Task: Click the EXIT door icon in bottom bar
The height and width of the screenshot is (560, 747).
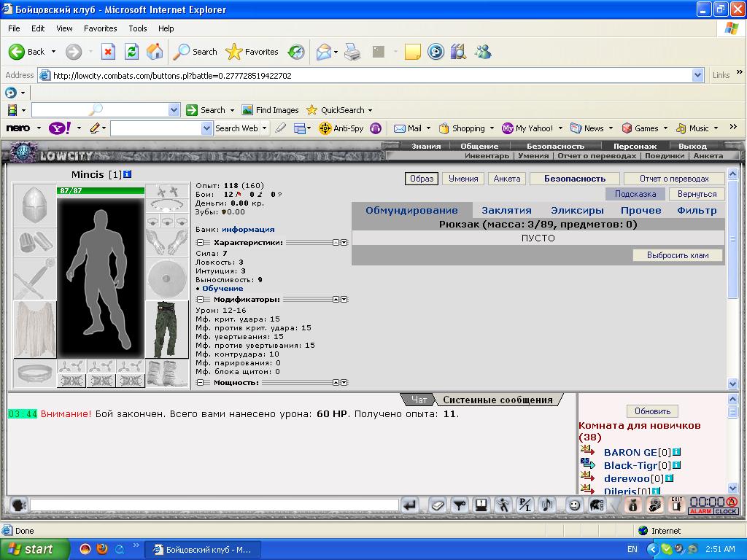Action: 676,505
